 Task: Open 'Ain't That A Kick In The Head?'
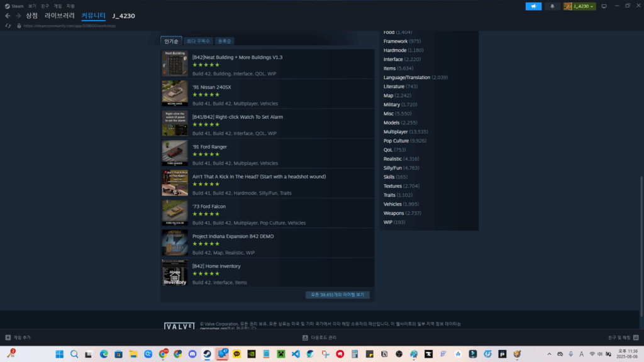pos(259,177)
